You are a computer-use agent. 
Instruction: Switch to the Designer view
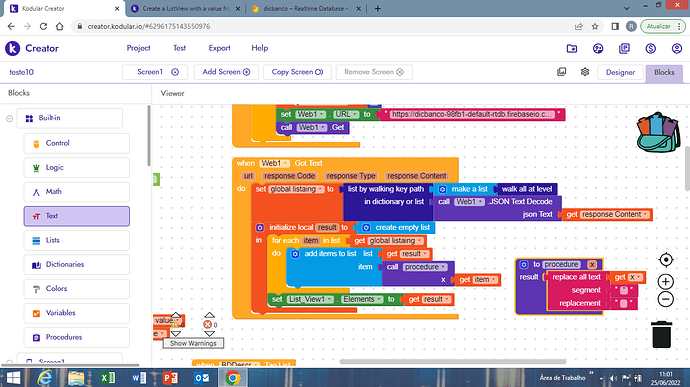coord(620,72)
